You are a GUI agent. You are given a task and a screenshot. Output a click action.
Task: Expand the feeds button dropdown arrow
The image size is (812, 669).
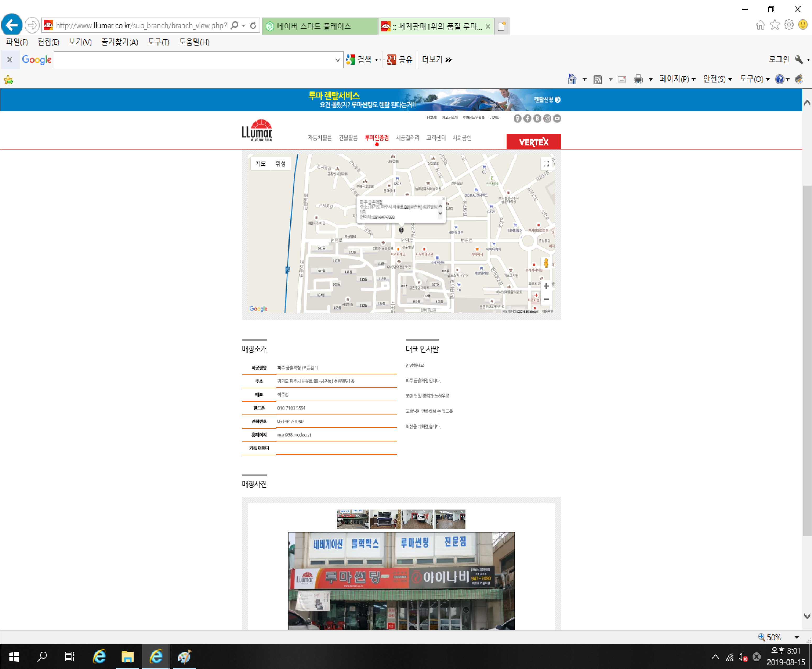(x=610, y=79)
